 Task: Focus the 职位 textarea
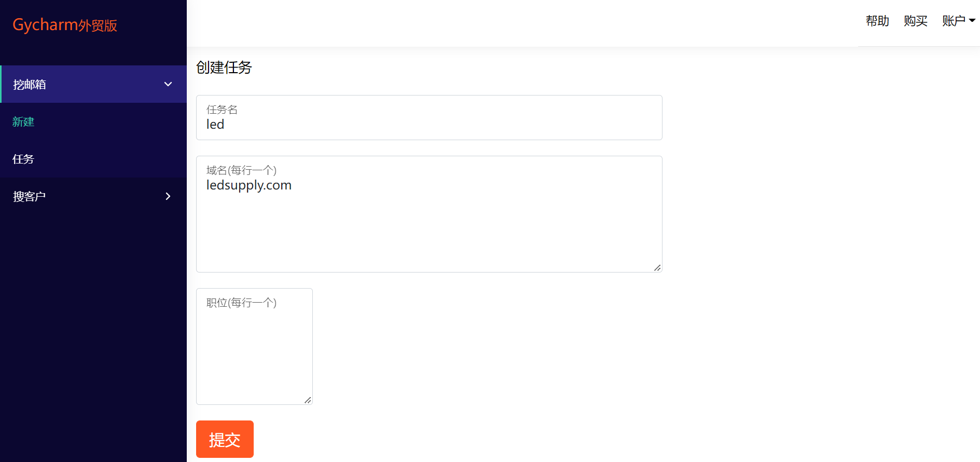[254, 346]
